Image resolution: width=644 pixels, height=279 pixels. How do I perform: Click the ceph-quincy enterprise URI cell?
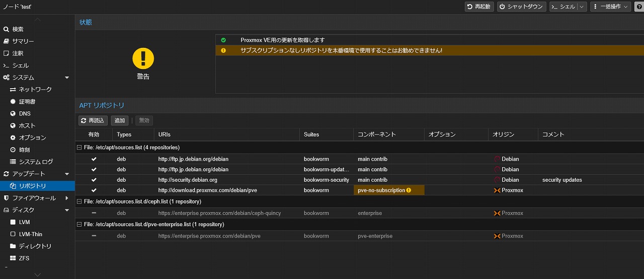(x=219, y=213)
